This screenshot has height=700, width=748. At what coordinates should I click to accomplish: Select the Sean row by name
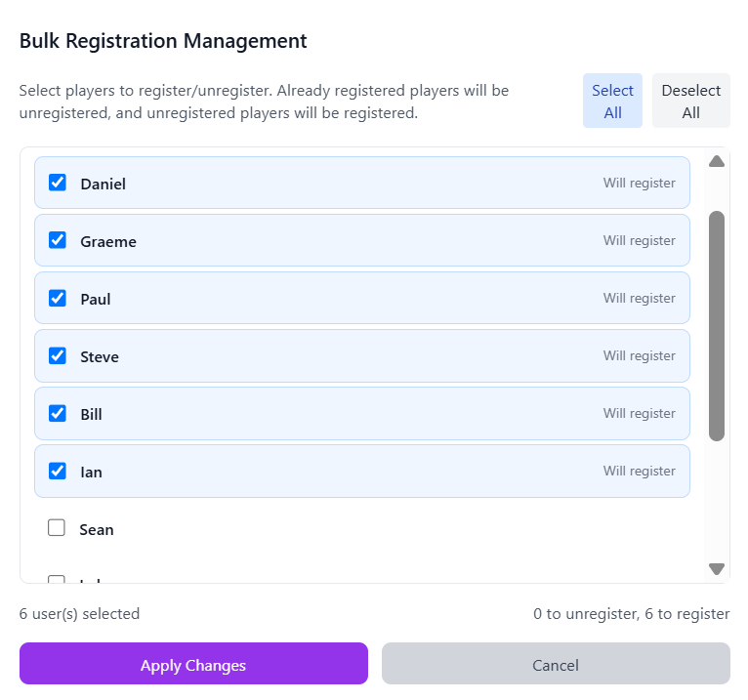[x=97, y=529]
